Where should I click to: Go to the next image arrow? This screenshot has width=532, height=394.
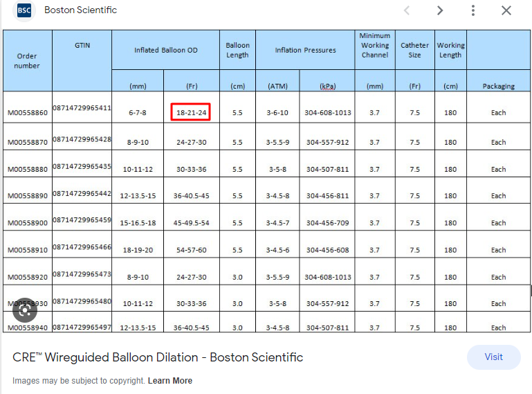pos(440,10)
